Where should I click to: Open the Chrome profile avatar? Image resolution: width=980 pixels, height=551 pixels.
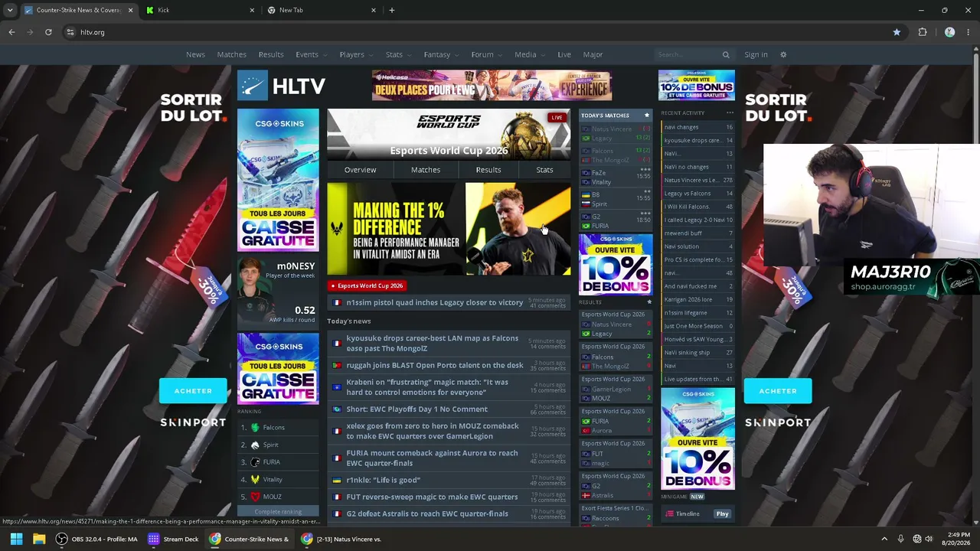949,32
